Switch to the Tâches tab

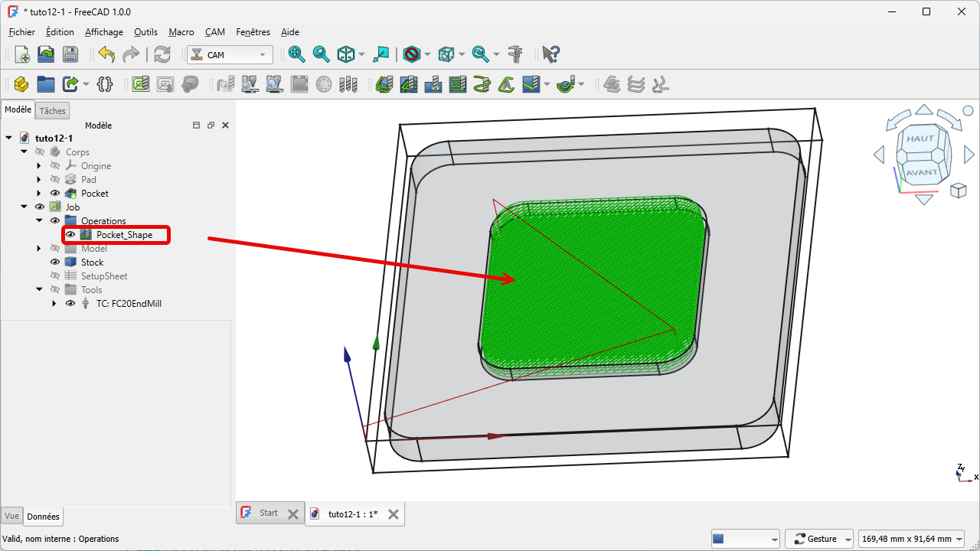pyautogui.click(x=53, y=111)
